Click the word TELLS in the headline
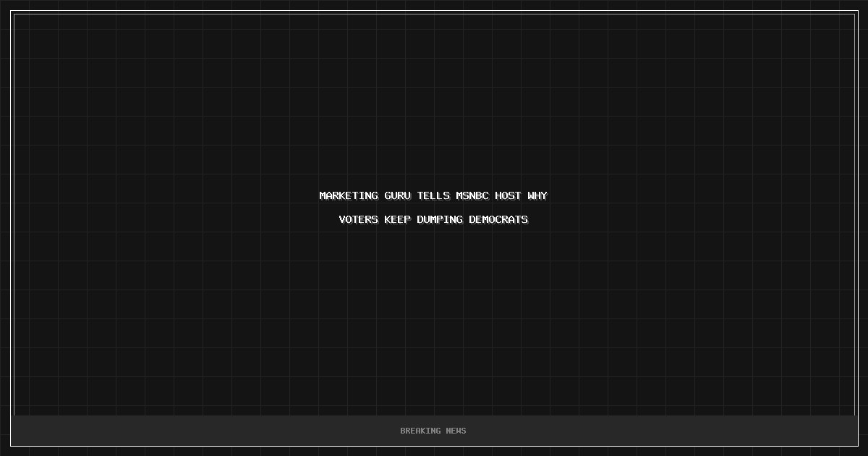Screen dimensions: 868x456 coord(433,195)
